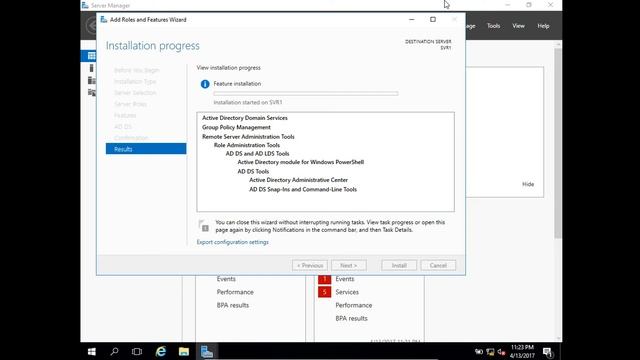Click AD DS Snap-Ins and Command-Line Tools
Screen dimensions: 640x360
coord(303,189)
